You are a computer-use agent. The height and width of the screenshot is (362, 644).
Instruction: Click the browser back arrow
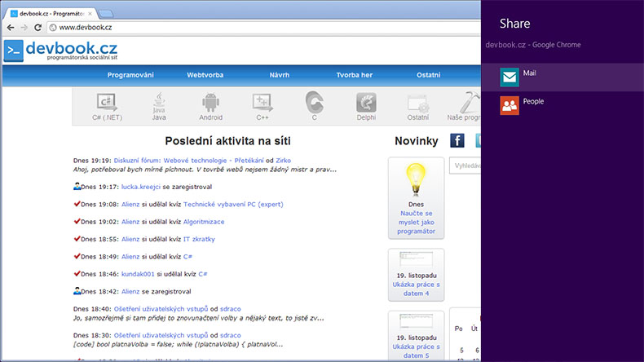tap(11, 28)
